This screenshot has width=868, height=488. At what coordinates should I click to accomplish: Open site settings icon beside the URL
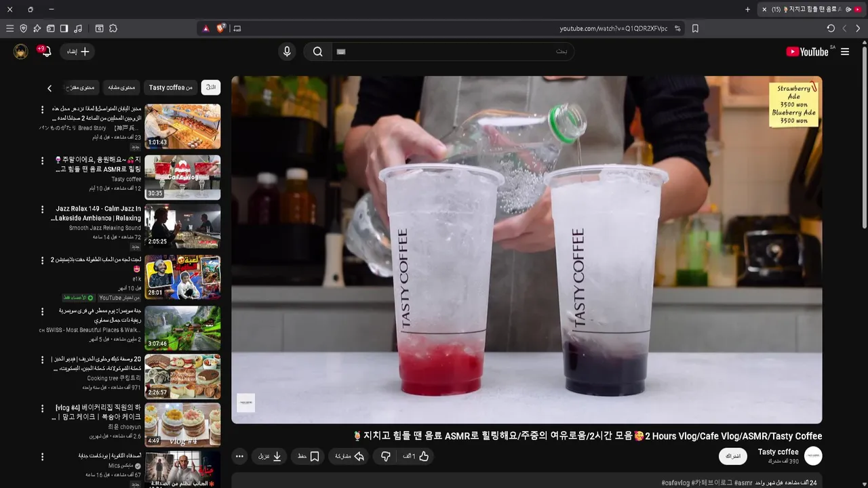coord(677,28)
